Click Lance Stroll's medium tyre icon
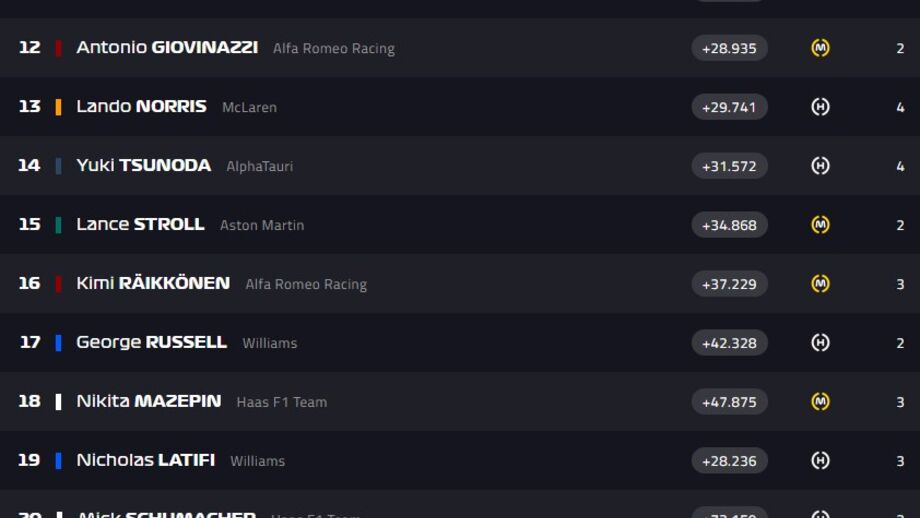Screen dimensions: 920x518 (820, 225)
